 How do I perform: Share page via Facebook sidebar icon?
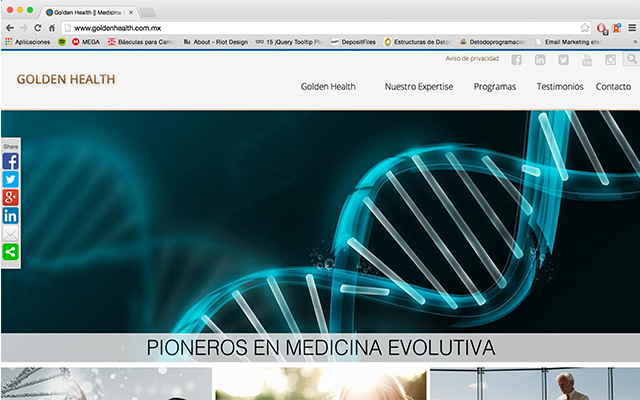pyautogui.click(x=11, y=161)
